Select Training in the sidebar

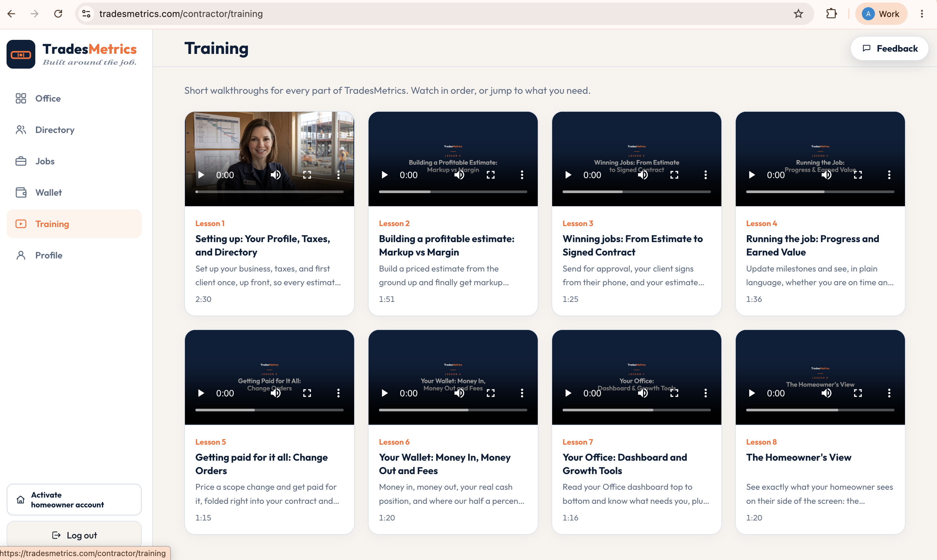tap(74, 224)
